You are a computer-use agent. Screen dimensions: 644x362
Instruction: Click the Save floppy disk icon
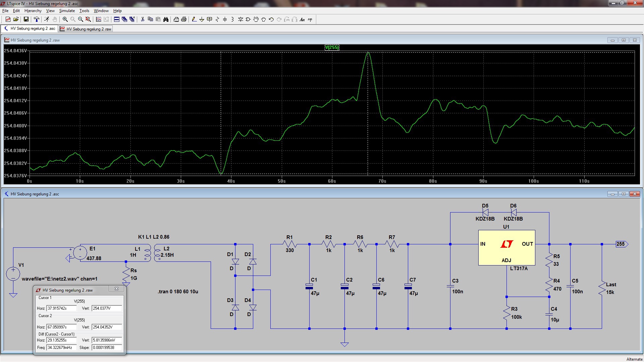pos(26,19)
